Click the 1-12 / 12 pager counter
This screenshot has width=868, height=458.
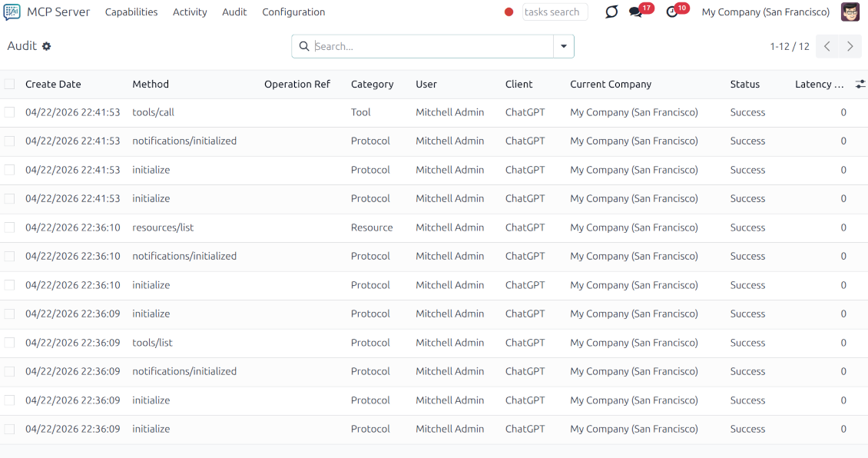pos(789,46)
